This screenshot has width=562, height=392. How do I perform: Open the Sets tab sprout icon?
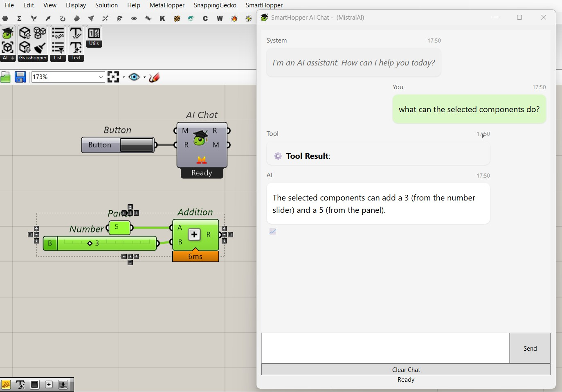coord(34,18)
